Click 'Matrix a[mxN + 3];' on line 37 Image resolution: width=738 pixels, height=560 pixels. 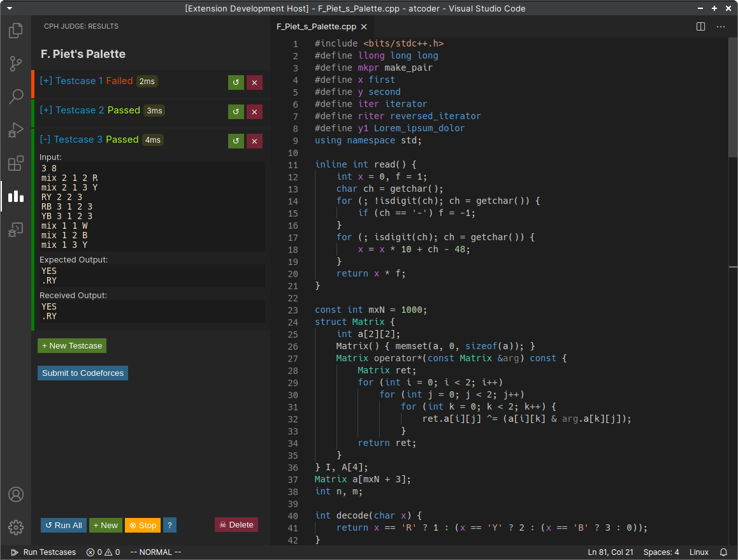tap(363, 479)
